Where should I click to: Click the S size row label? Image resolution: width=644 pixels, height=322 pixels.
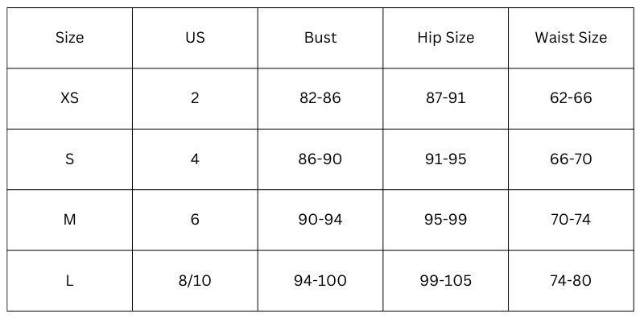pos(70,159)
